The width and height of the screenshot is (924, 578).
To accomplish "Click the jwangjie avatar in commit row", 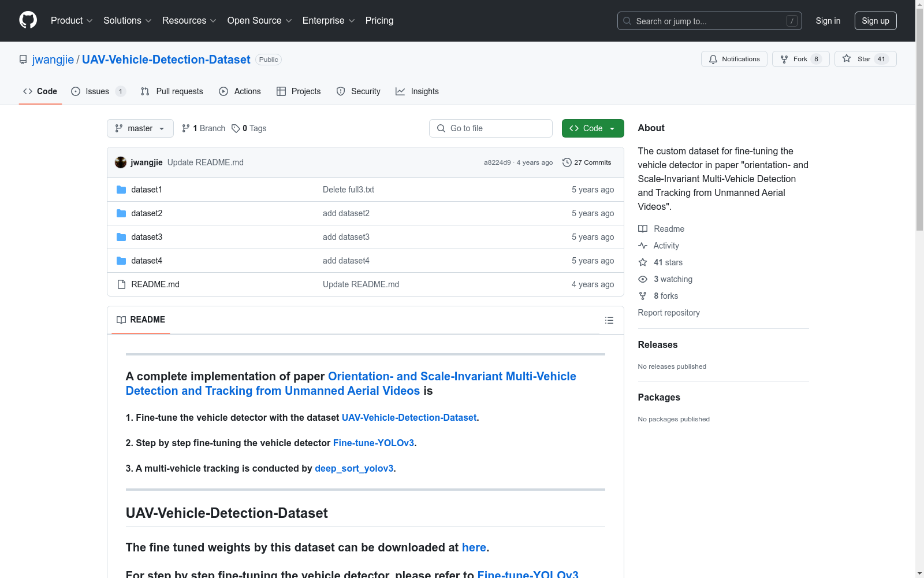I will [x=121, y=162].
